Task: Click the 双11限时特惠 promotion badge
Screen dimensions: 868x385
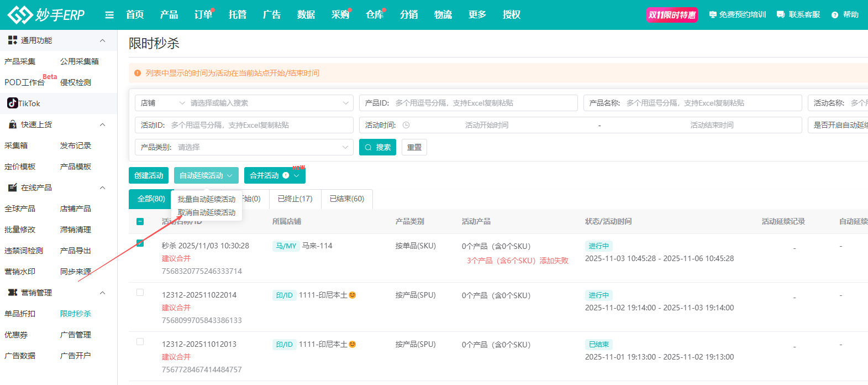Action: (x=672, y=15)
